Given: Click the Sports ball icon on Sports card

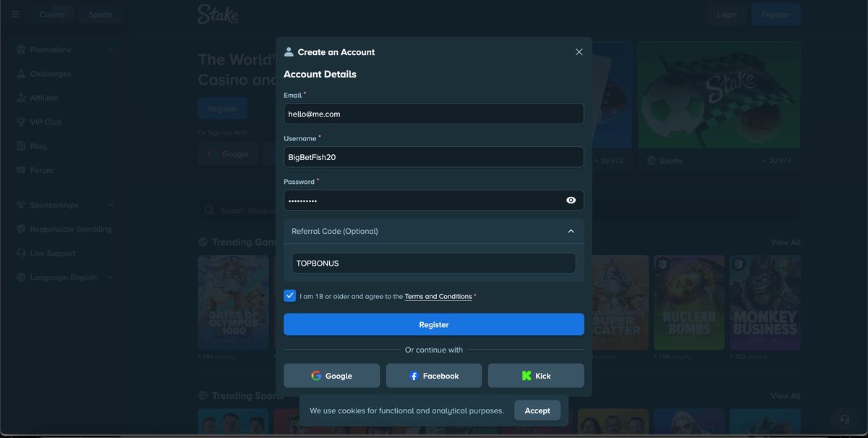Looking at the screenshot, I should 651,161.
